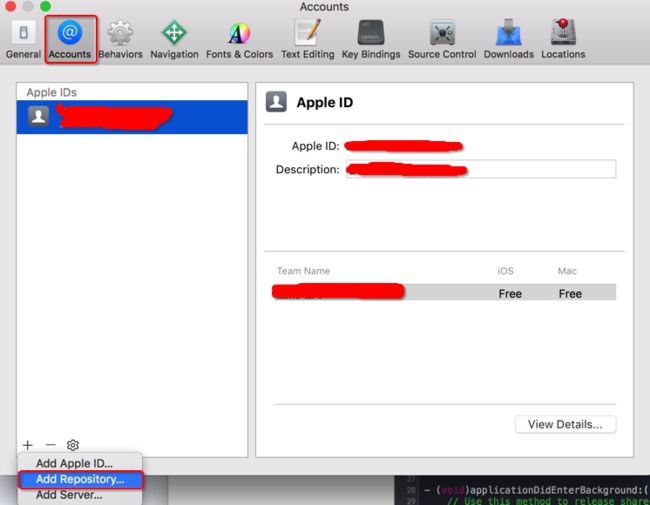Viewport: 650px width, 505px height.
Task: Switch to Navigation preferences
Action: 174,40
